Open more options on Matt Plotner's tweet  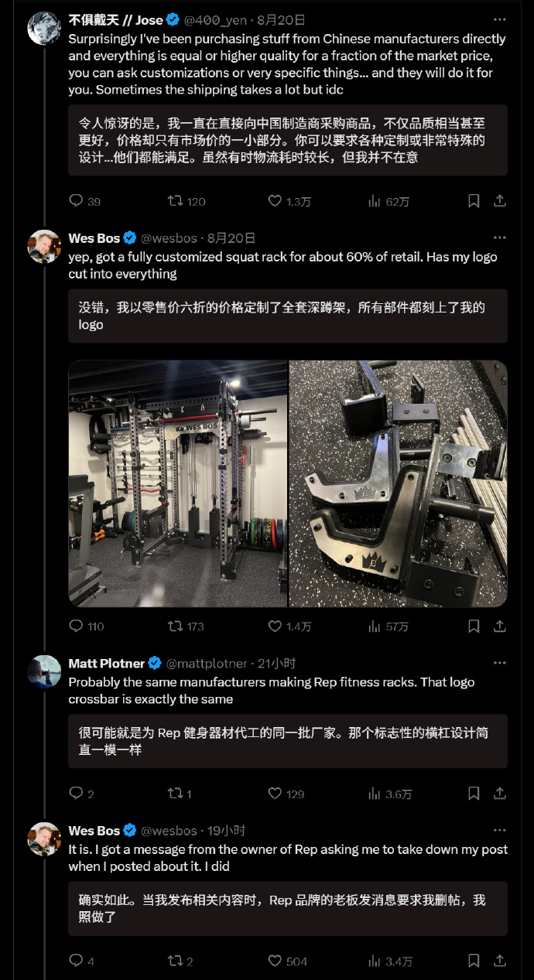click(500, 663)
